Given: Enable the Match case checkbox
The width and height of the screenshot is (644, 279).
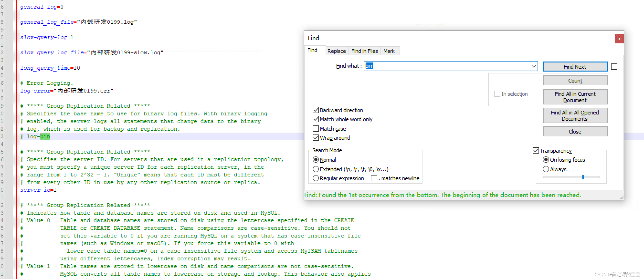Looking at the screenshot, I should pos(316,129).
